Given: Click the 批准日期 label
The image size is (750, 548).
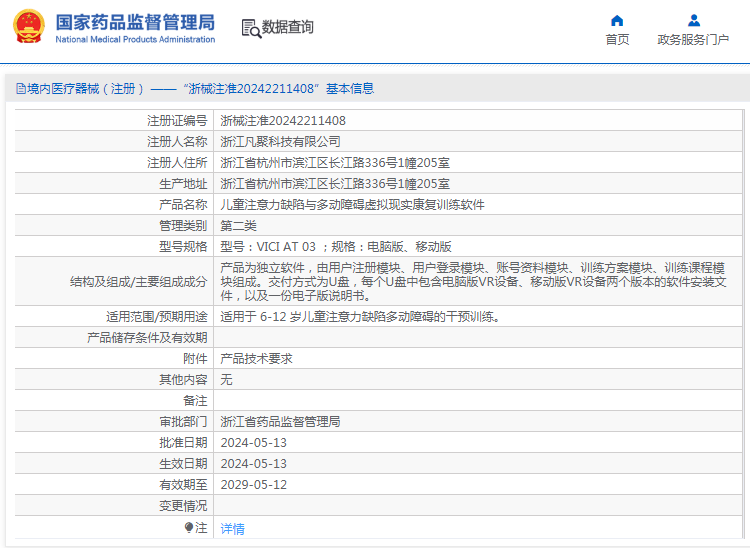Looking at the screenshot, I should 183,443.
